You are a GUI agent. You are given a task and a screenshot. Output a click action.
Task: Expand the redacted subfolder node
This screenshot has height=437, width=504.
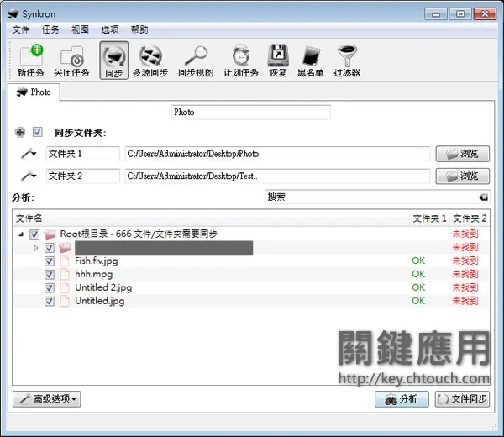pos(36,248)
